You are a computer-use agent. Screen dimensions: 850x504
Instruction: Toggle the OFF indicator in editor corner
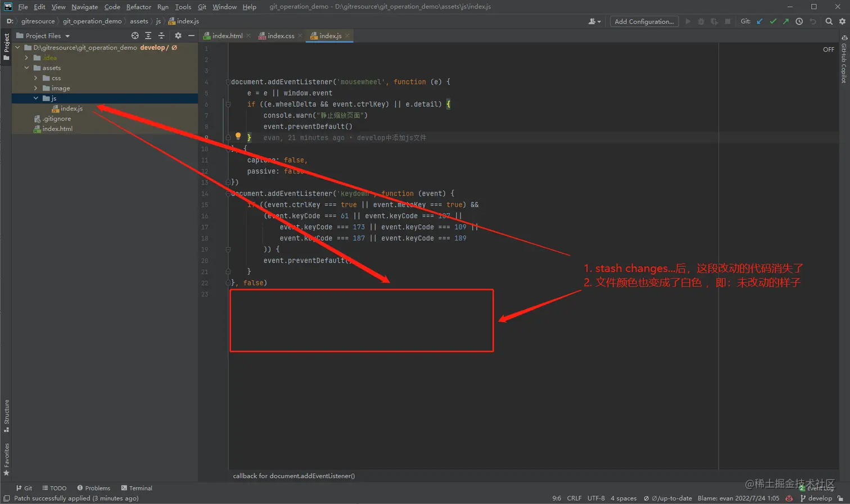click(829, 49)
